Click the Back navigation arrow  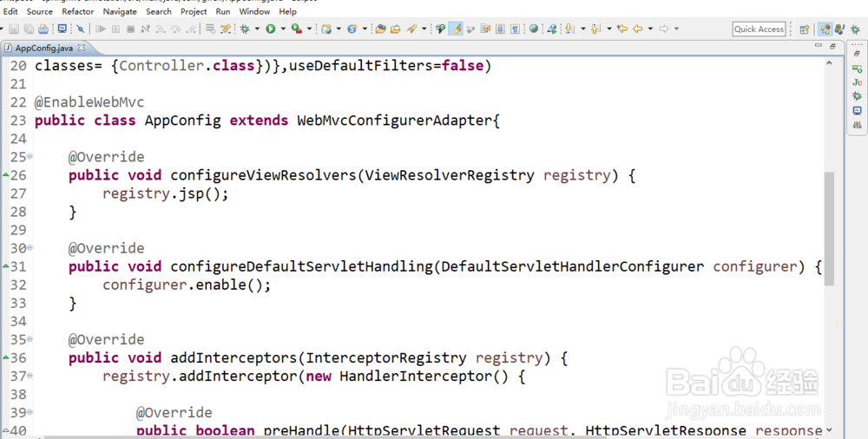click(638, 29)
